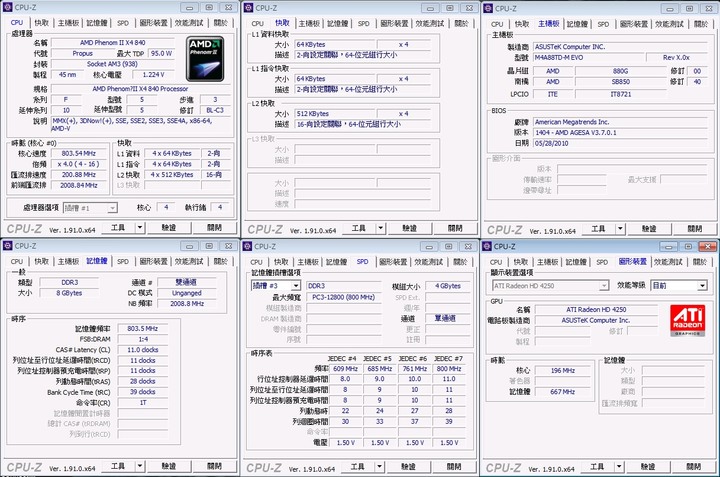The image size is (720, 477).
Task: Switch to 圖形裝置 tab in the 記憶體 memory window
Action: coord(153,261)
